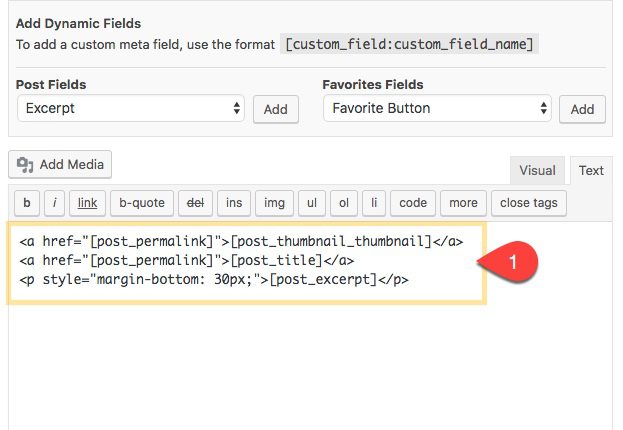Insert list item with li button
This screenshot has height=430, width=623.
point(374,203)
